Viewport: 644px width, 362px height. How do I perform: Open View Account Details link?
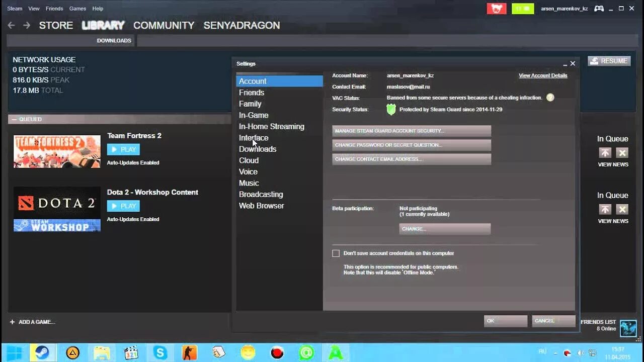tap(543, 75)
